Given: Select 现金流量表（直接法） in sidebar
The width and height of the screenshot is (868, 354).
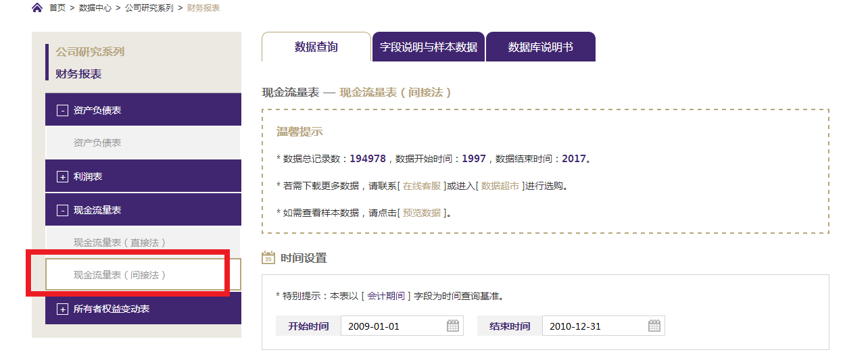Looking at the screenshot, I should click(143, 243).
